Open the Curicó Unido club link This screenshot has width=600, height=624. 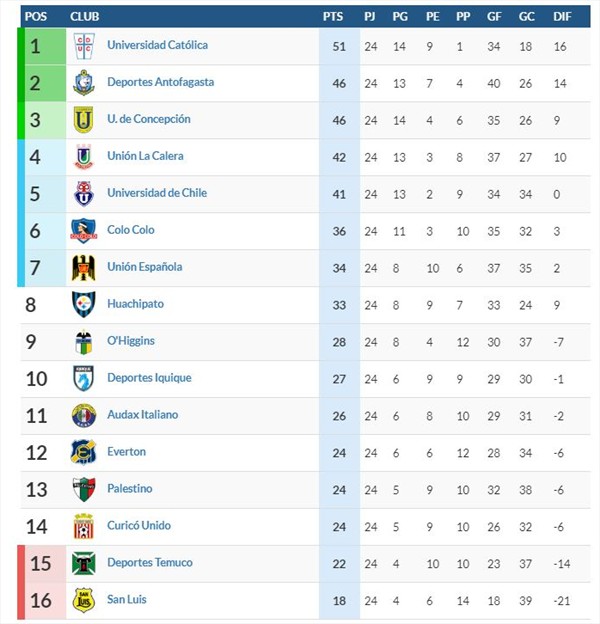[139, 526]
